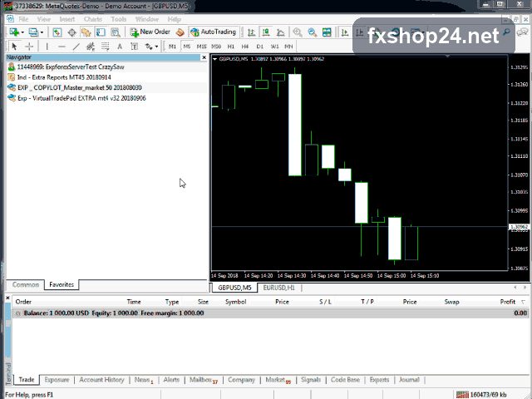Select the D1 timeframe

coord(260,47)
